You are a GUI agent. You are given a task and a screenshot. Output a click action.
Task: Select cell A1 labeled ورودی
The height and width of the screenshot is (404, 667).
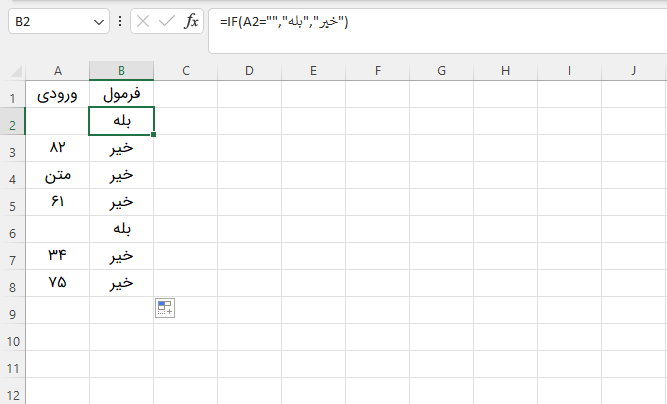(x=58, y=97)
